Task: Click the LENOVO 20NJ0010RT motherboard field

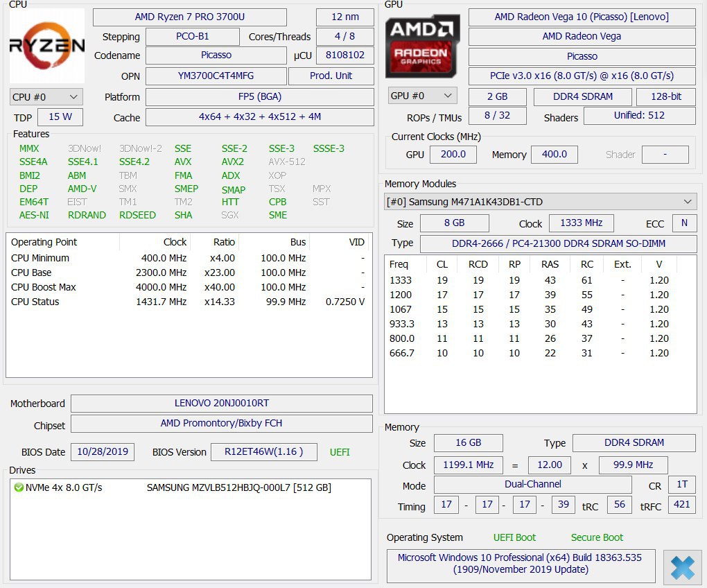Action: (x=221, y=403)
